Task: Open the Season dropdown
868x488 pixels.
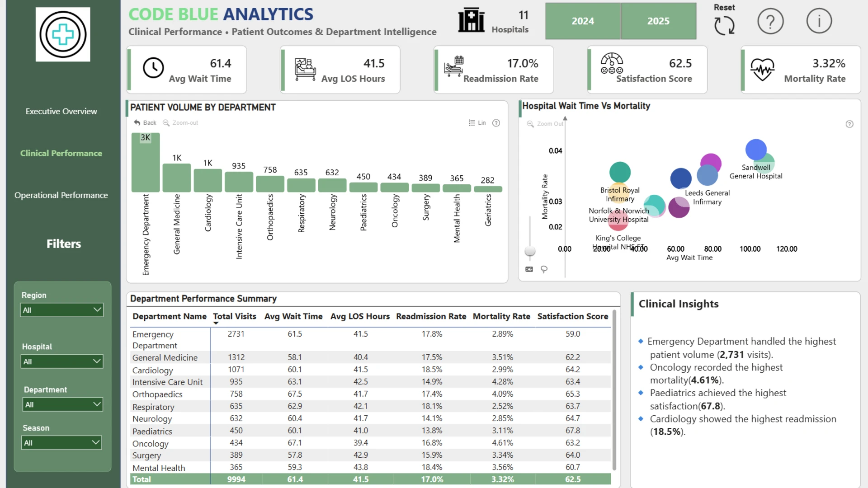Action: [61, 443]
